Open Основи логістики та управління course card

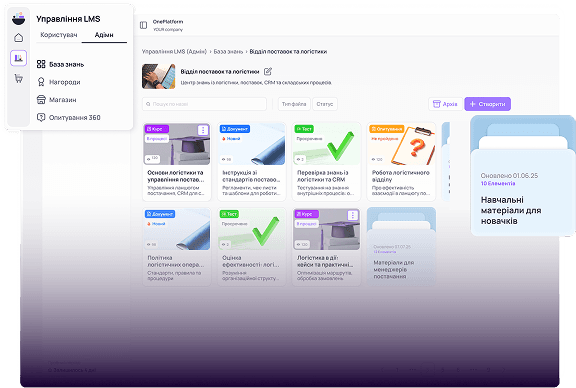click(x=177, y=162)
